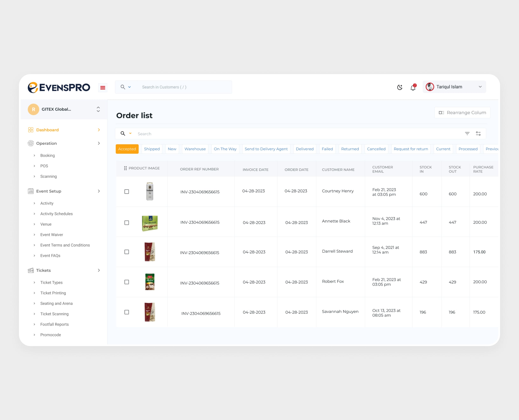Expand the GITEX Global event switcher
This screenshot has height=420, width=519.
tap(98, 109)
